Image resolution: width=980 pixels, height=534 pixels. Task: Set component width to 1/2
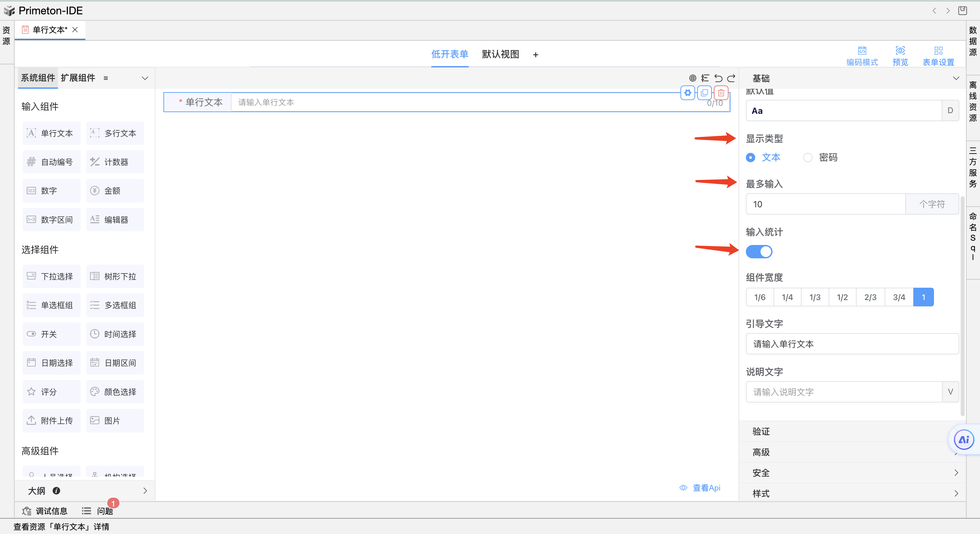click(842, 297)
